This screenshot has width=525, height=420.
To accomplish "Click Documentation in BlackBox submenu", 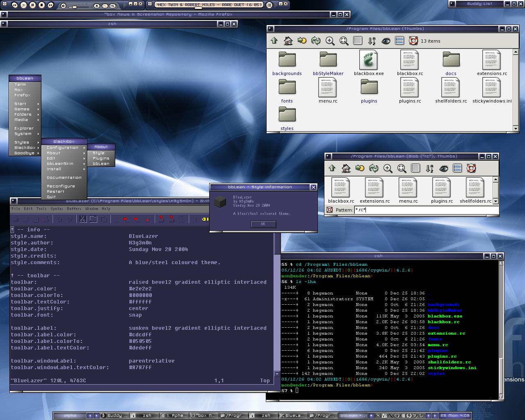I will (64, 178).
